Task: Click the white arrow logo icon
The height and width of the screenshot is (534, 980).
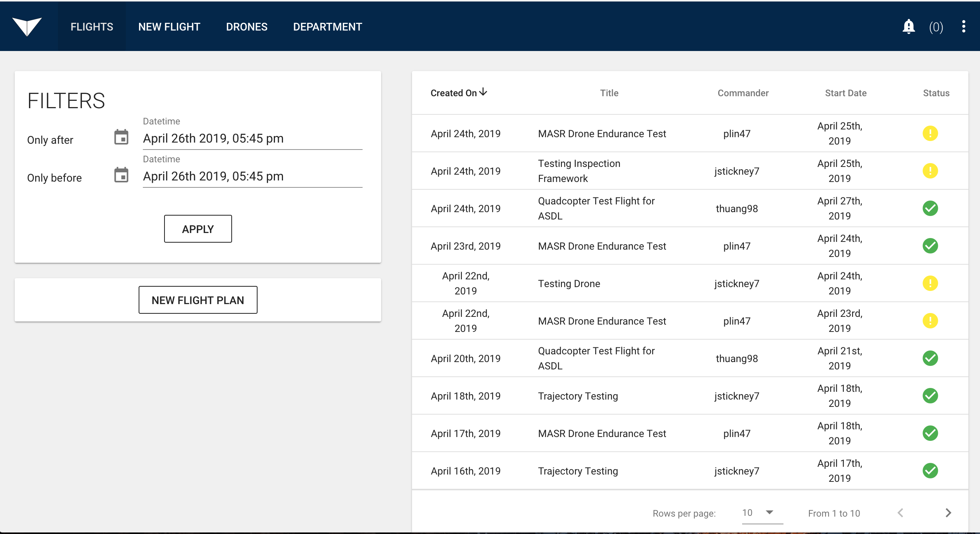Action: (27, 26)
